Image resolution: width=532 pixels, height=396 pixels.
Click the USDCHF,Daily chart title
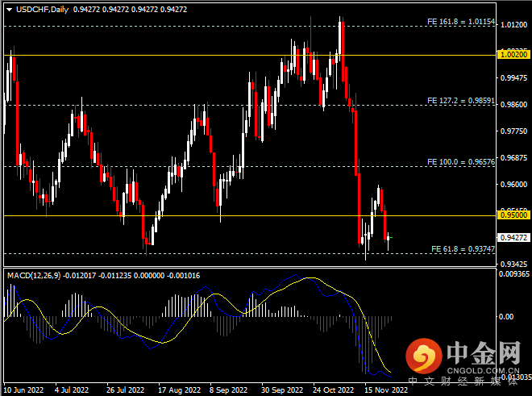[36, 10]
